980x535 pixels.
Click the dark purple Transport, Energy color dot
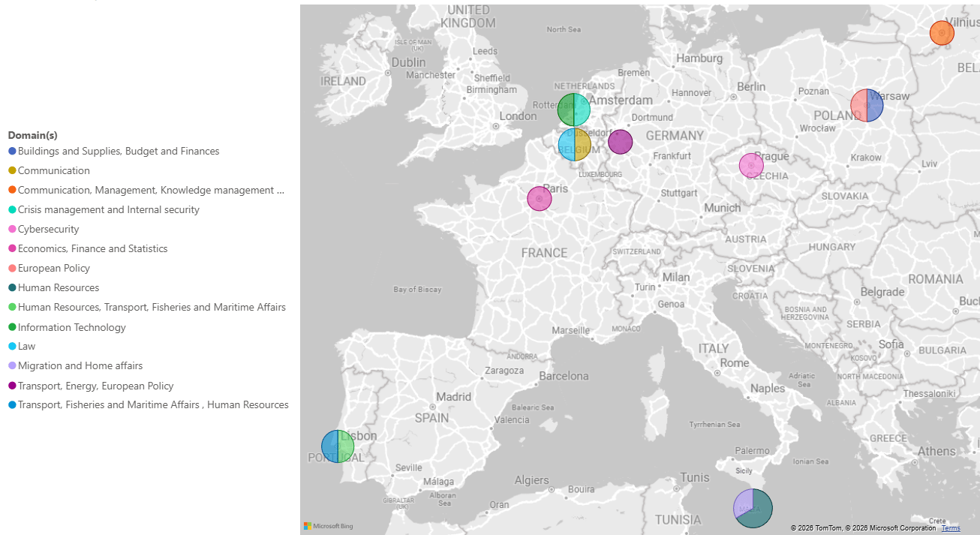(x=12, y=386)
